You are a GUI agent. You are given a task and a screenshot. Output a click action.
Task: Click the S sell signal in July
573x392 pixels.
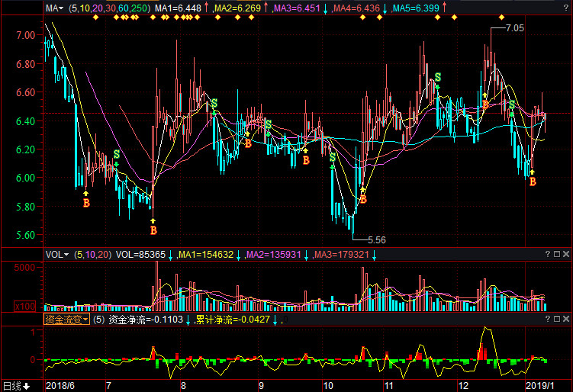117,154
